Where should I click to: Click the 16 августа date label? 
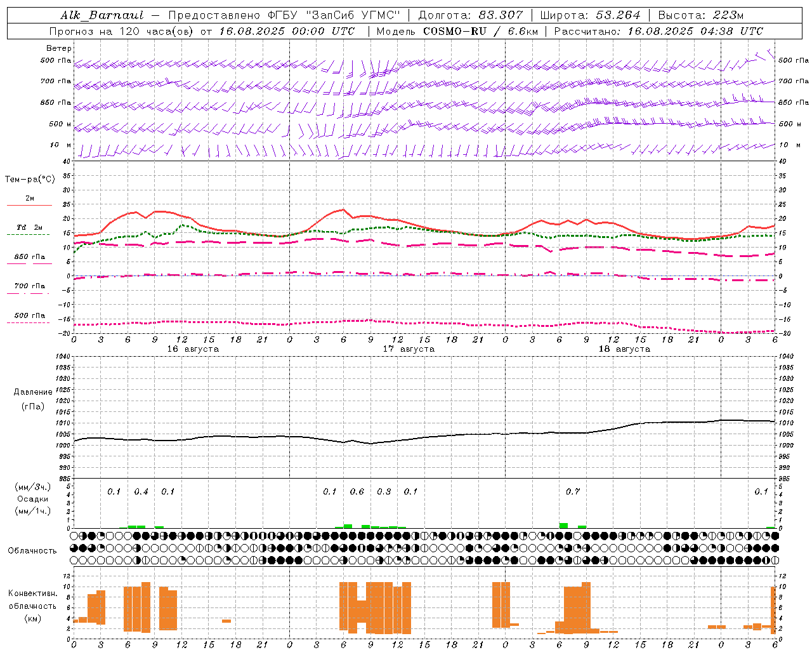point(193,349)
